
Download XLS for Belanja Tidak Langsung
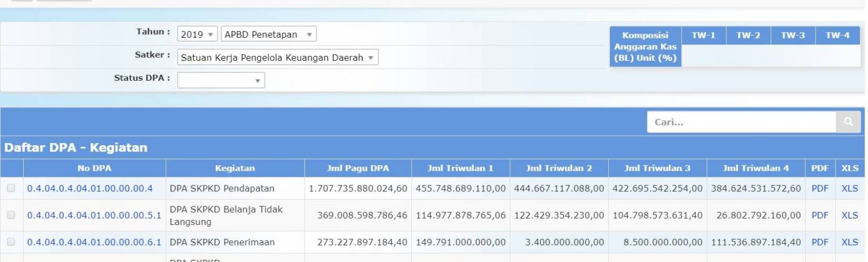pos(850,215)
